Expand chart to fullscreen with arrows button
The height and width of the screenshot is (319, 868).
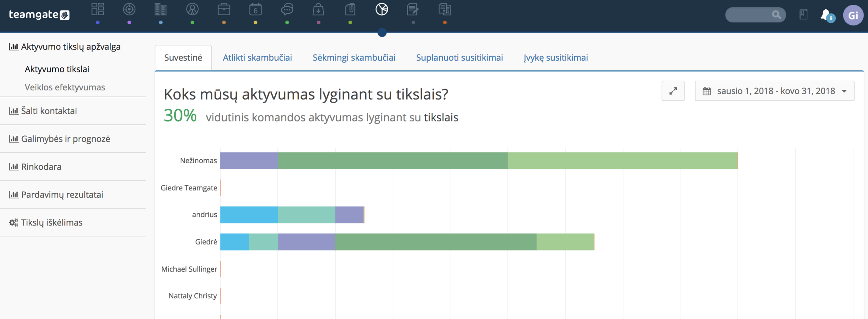[x=673, y=91]
